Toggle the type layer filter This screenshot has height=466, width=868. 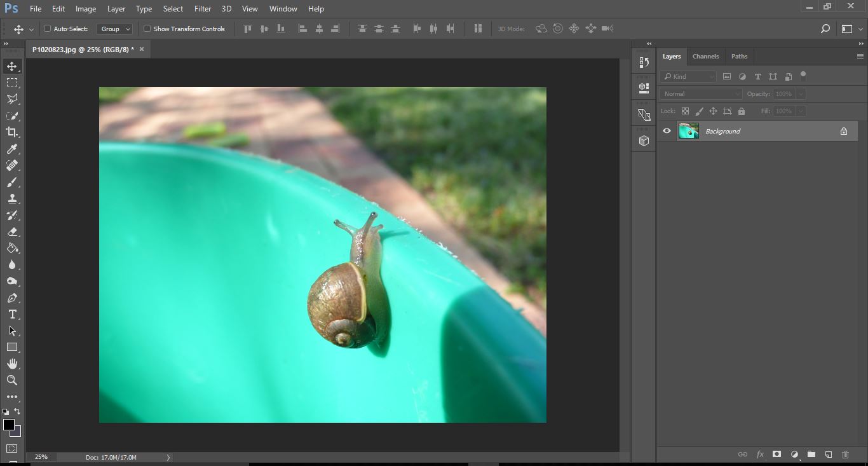[x=757, y=76]
